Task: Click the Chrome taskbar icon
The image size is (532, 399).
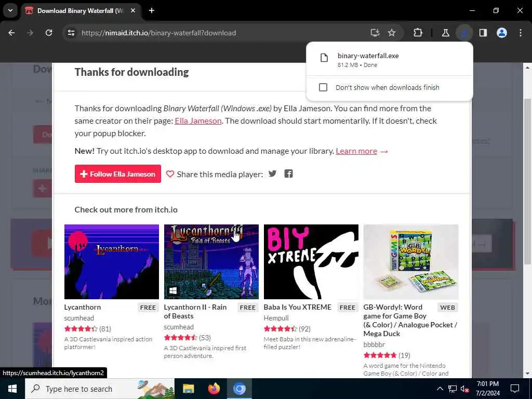Action: [239, 389]
